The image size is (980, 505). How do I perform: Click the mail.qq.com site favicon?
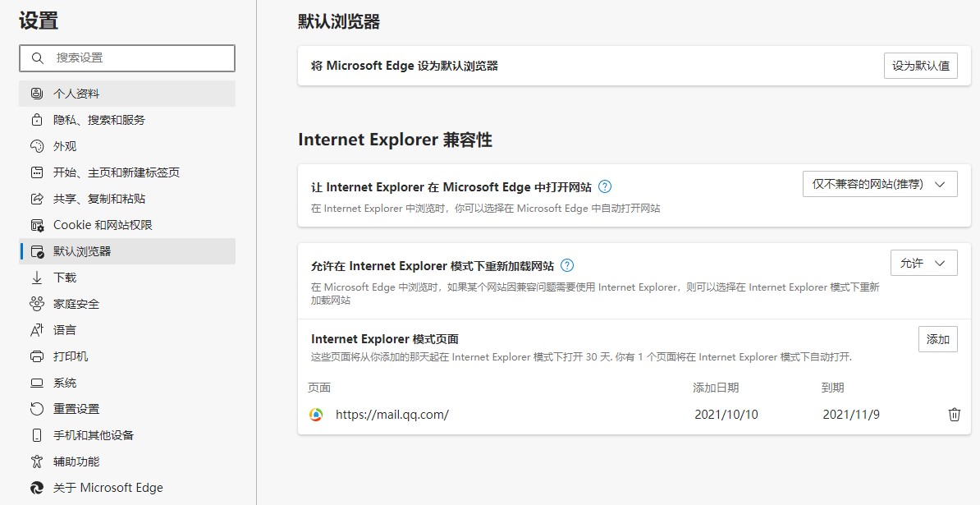[x=316, y=415]
